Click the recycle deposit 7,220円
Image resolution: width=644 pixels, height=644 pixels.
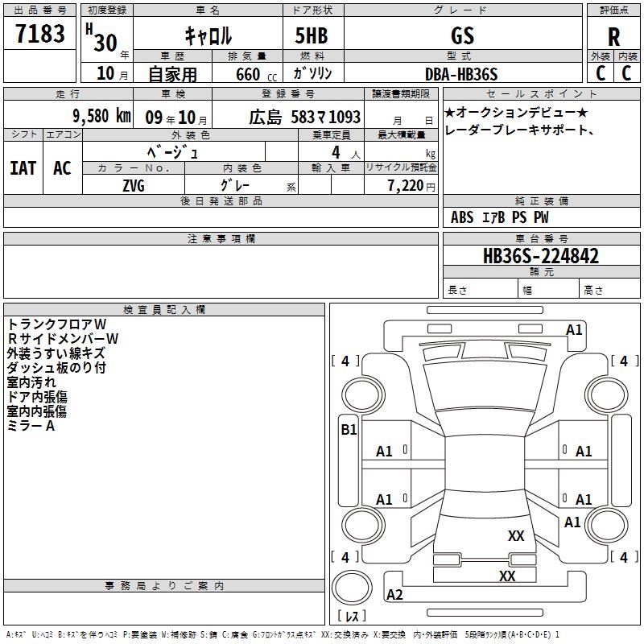[411, 186]
